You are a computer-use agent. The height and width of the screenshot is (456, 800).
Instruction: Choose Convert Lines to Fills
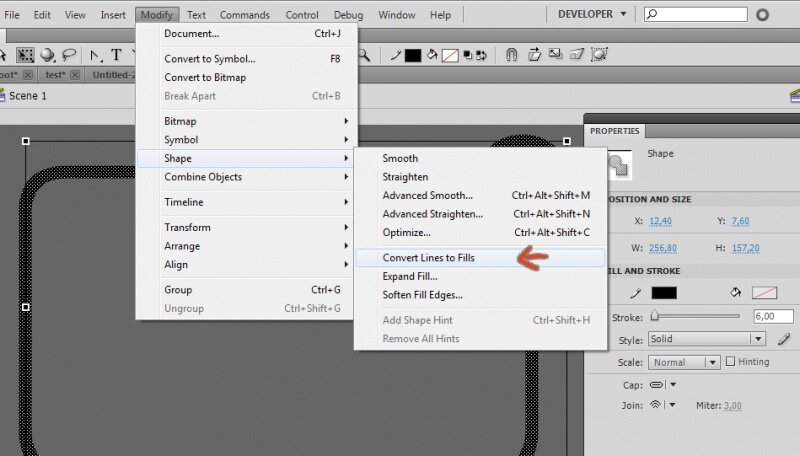coord(428,258)
